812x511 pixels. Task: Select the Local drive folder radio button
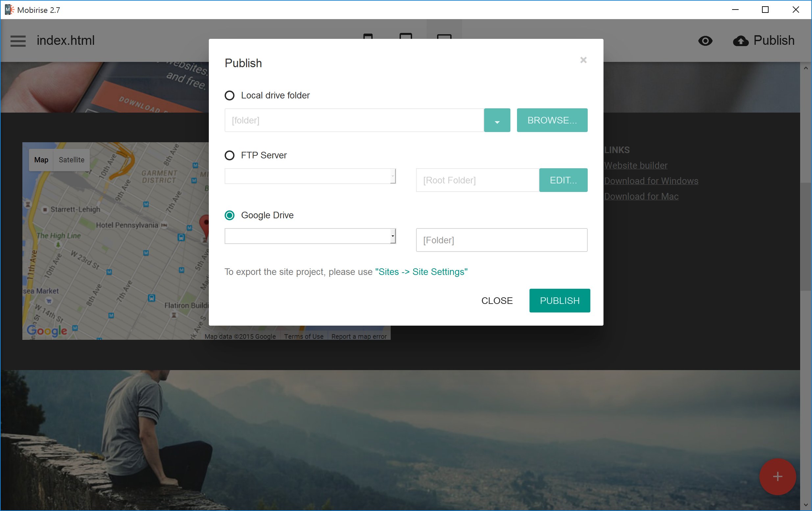tap(230, 95)
